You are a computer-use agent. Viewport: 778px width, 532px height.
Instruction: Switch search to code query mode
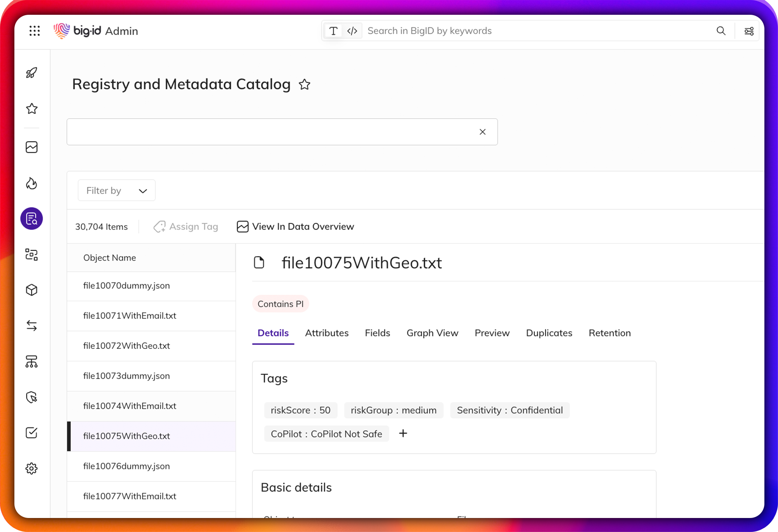pyautogui.click(x=352, y=31)
